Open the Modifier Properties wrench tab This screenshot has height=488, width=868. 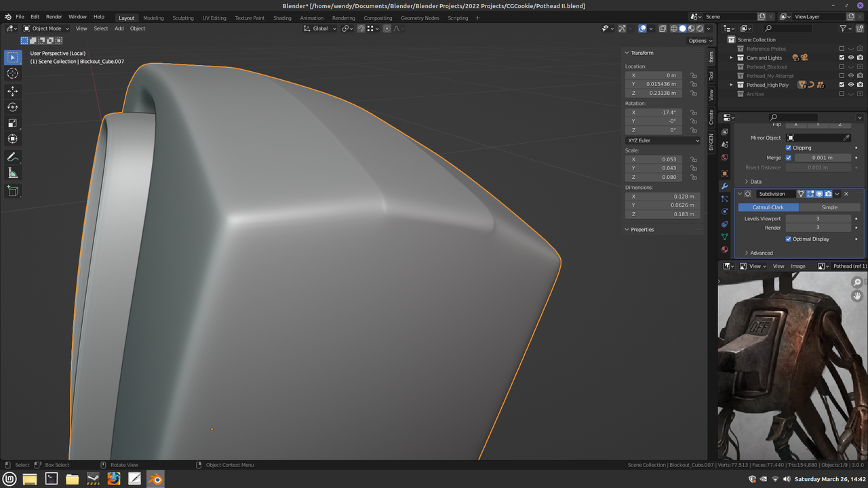724,186
